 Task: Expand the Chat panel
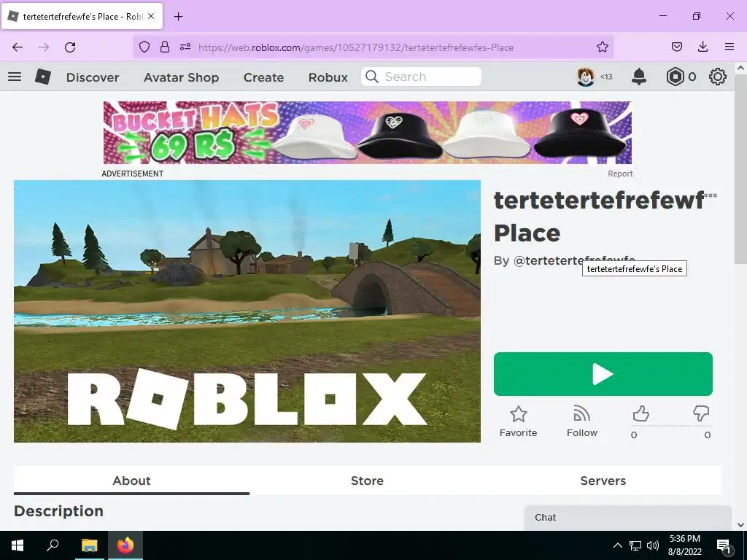click(627, 518)
